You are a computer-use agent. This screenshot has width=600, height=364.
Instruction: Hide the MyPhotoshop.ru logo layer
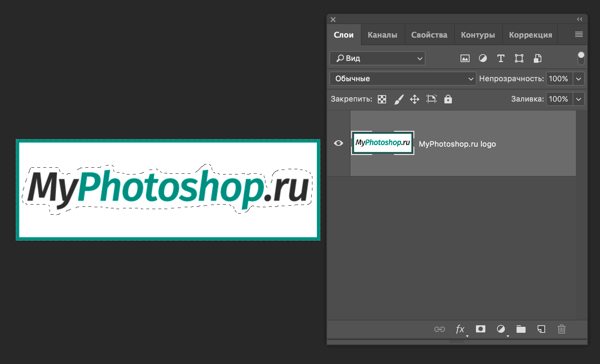coord(338,143)
